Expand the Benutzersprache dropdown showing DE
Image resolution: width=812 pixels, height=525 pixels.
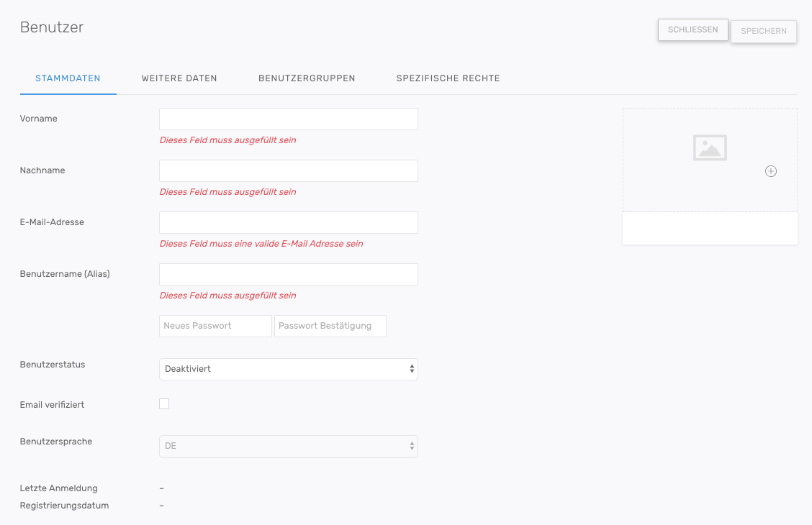pyautogui.click(x=288, y=446)
